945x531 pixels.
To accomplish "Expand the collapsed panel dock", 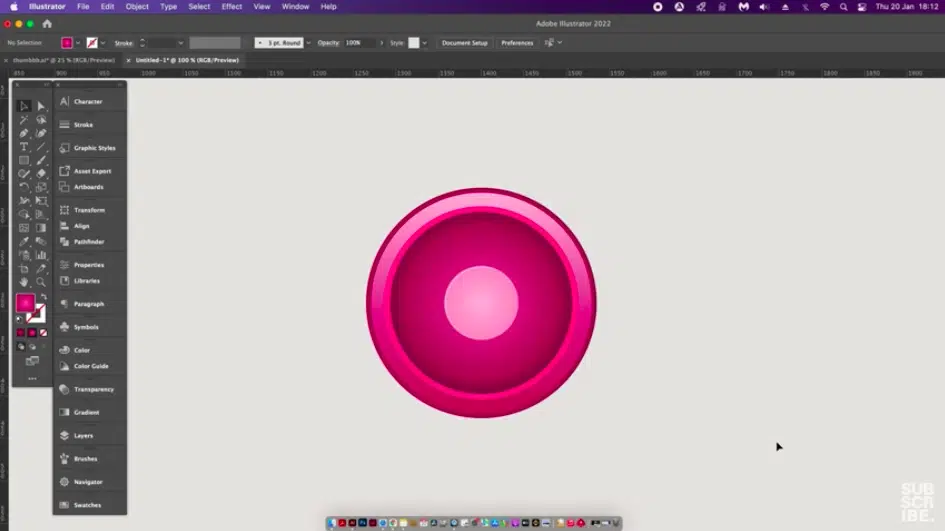I will 120,84.
